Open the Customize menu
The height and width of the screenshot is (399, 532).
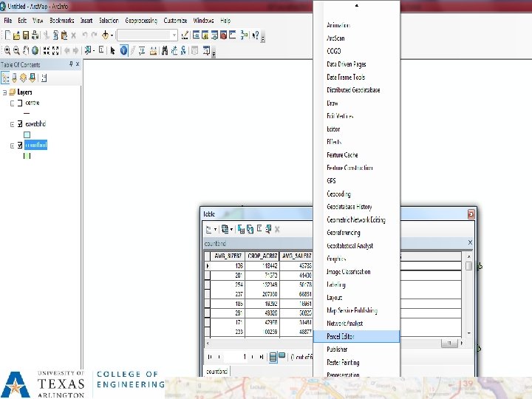pos(175,21)
